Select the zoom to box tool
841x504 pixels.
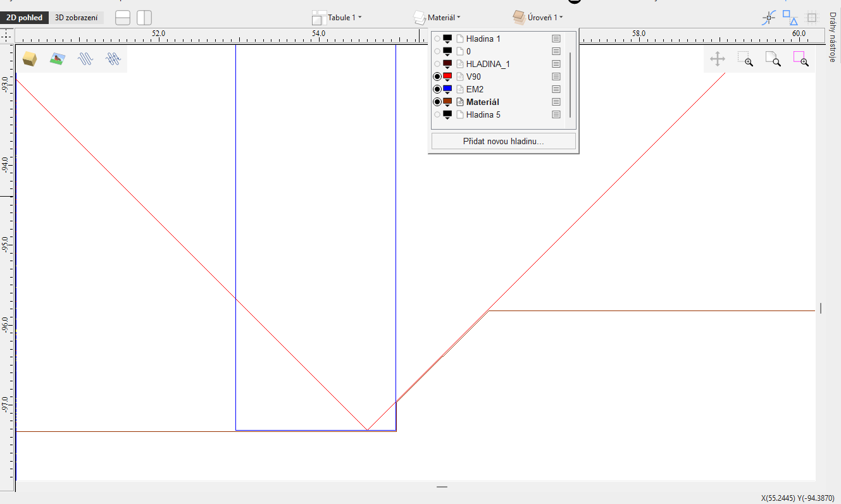tap(745, 59)
